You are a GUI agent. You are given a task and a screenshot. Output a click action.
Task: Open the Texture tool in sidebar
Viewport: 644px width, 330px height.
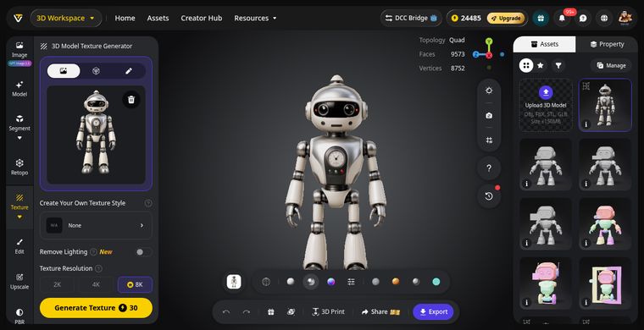[19, 202]
